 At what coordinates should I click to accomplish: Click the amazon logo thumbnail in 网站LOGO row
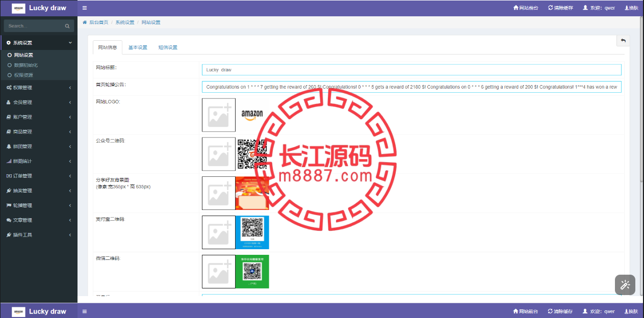pyautogui.click(x=252, y=115)
